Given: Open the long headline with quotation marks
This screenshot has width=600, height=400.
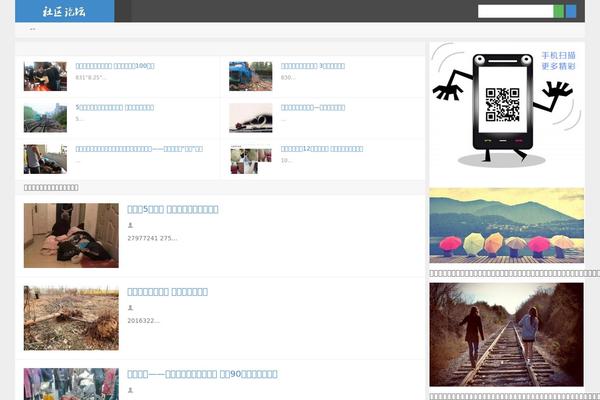Looking at the screenshot, I should [x=139, y=149].
